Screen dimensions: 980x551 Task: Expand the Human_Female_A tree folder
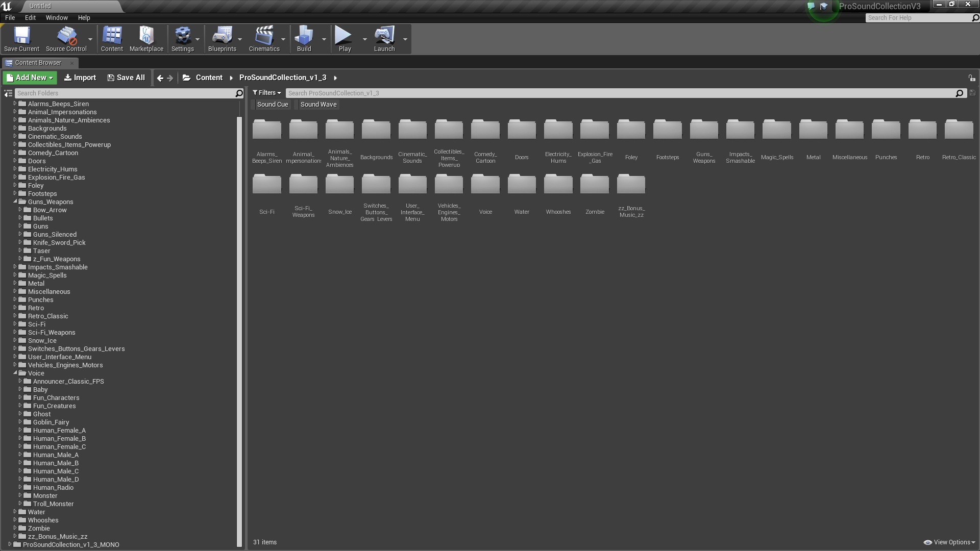(20, 430)
